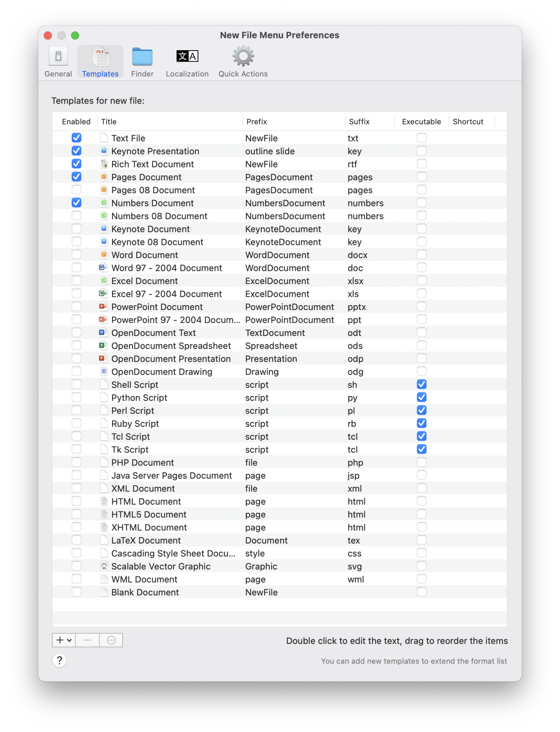The image size is (560, 732).
Task: Open the Localization settings pane
Action: (x=187, y=60)
